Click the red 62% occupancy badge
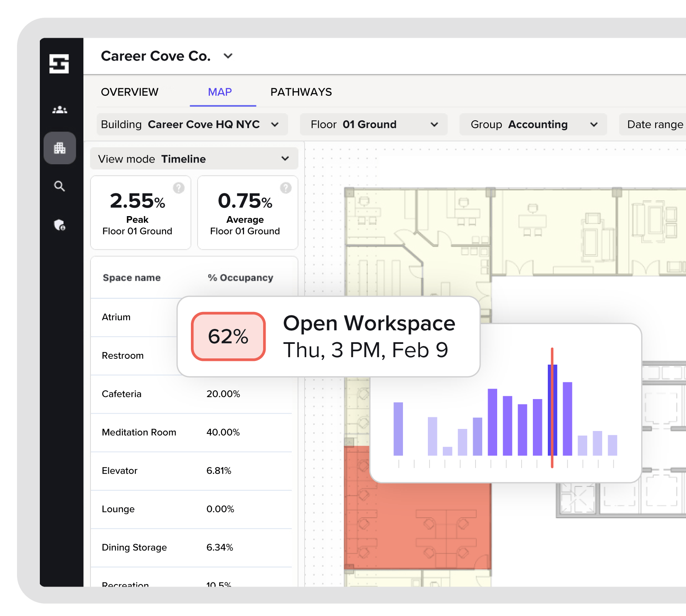The width and height of the screenshot is (686, 616). (228, 336)
